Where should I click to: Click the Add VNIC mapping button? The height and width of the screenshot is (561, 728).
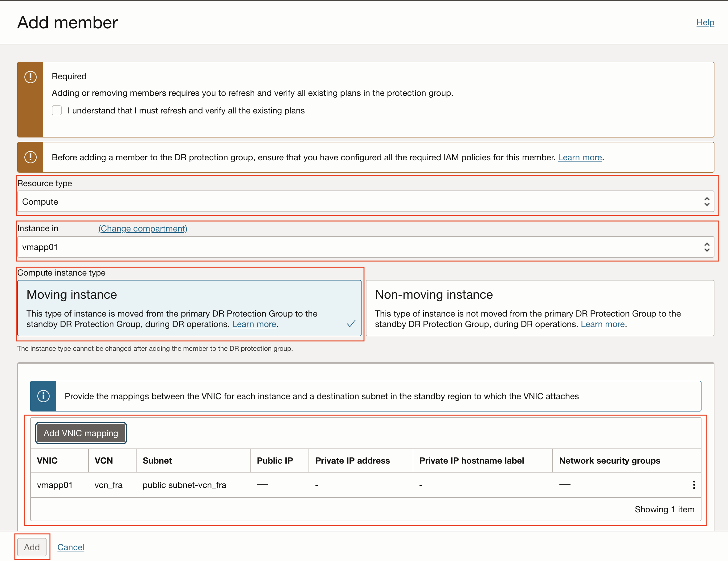[81, 433]
